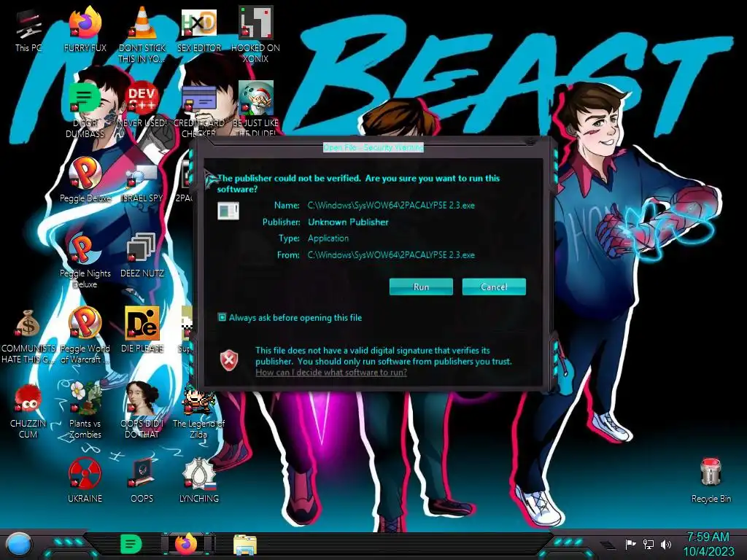Click the red shield warning icon in dialog
This screenshot has width=747, height=560.
point(228,359)
